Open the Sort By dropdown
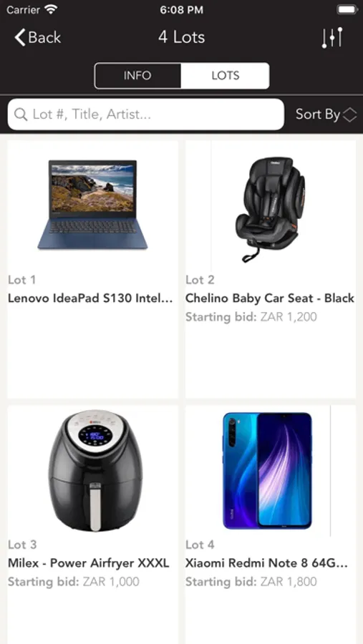This screenshot has height=644, width=363. coord(326,114)
